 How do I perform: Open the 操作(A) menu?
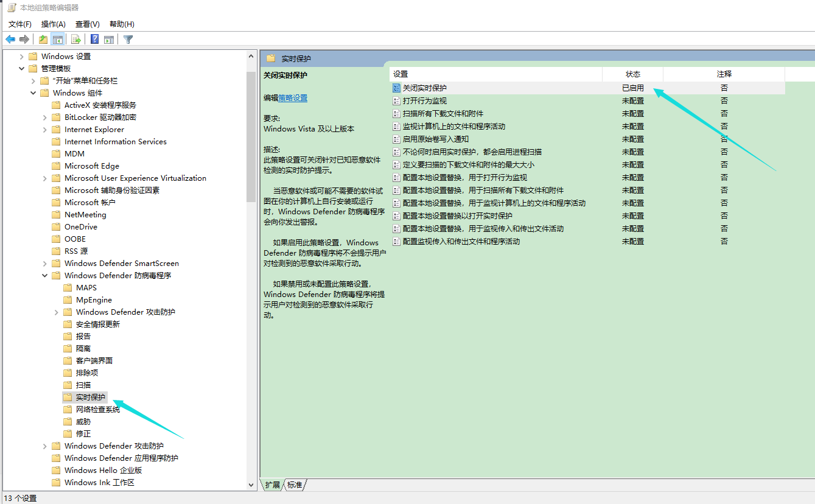53,24
